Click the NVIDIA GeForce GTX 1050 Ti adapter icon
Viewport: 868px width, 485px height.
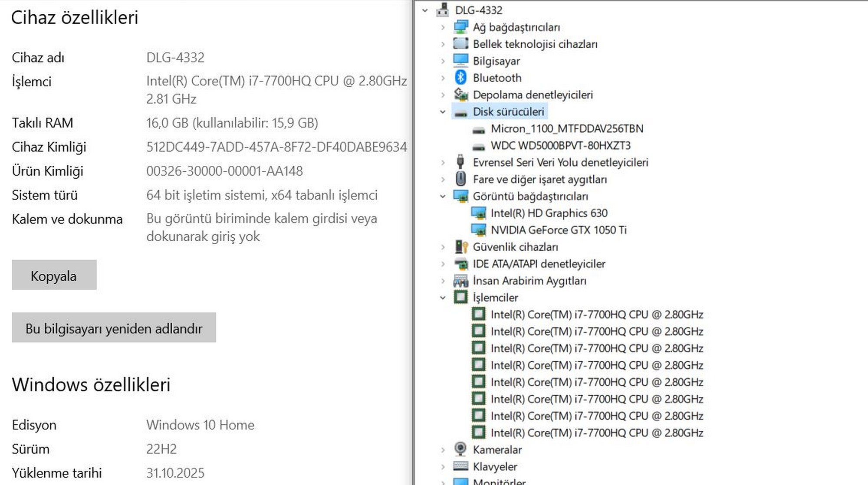pos(479,230)
